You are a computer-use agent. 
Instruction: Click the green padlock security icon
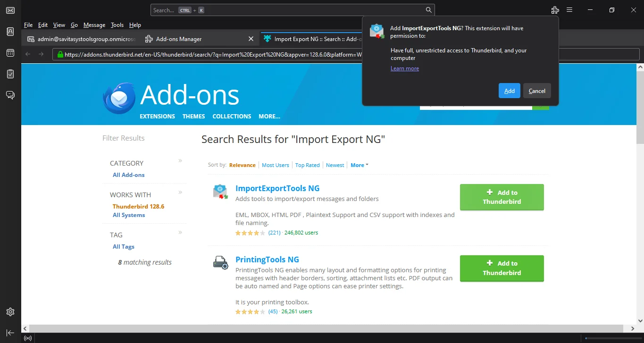[60, 54]
